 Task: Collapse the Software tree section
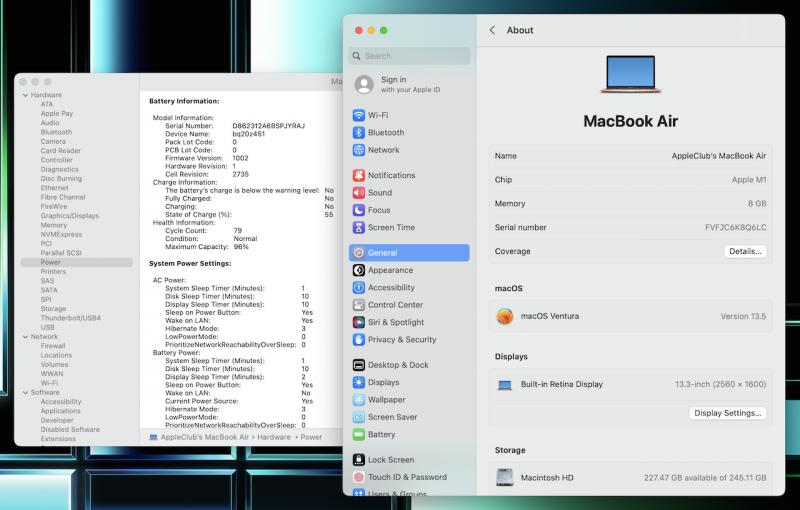[25, 393]
